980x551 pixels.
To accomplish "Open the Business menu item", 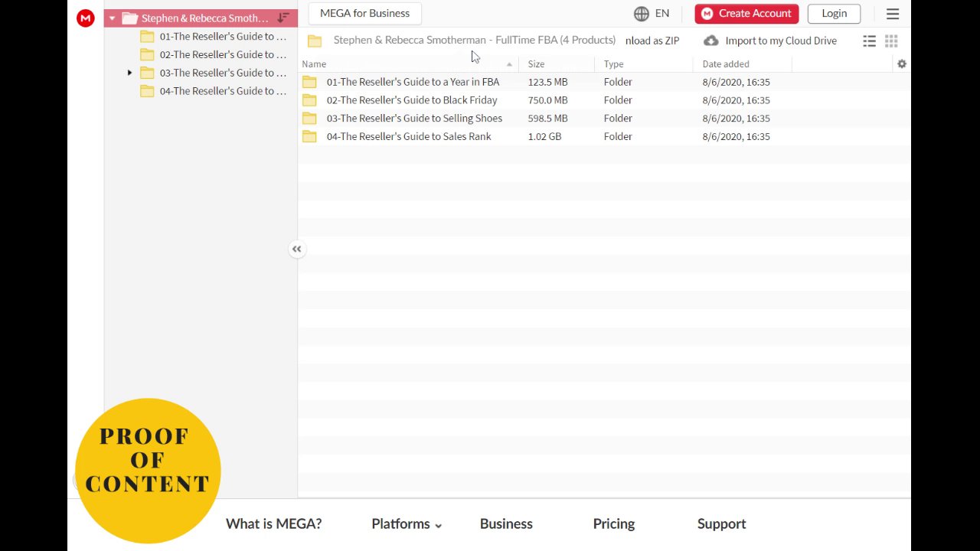I will click(x=506, y=524).
